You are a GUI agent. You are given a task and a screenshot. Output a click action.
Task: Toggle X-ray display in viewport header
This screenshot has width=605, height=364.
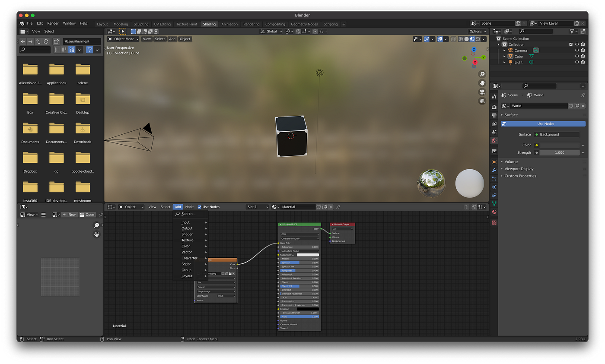pyautogui.click(x=453, y=39)
